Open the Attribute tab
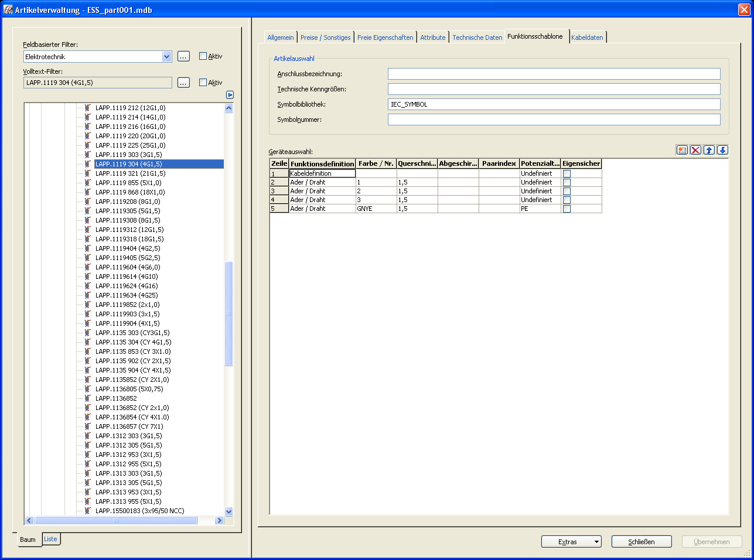The image size is (754, 560). 432,37
